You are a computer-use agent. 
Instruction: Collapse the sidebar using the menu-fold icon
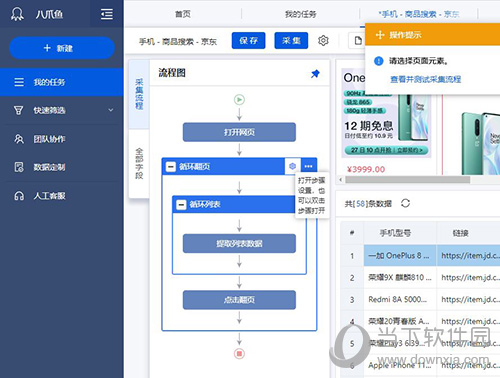[x=107, y=14]
